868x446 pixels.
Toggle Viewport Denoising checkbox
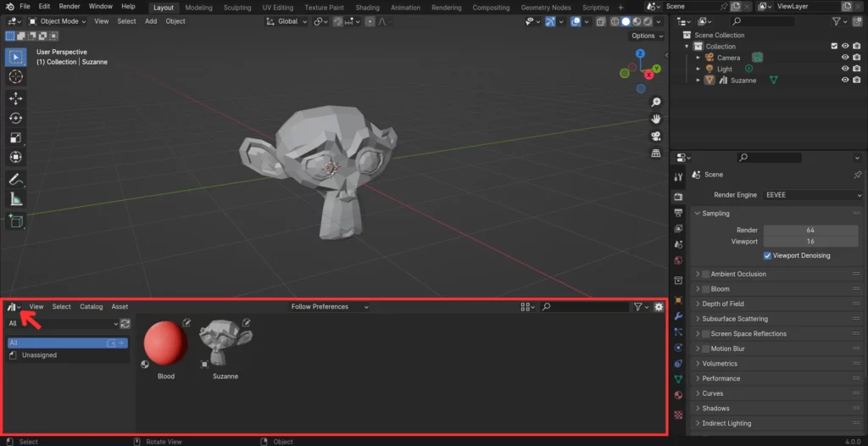(767, 255)
